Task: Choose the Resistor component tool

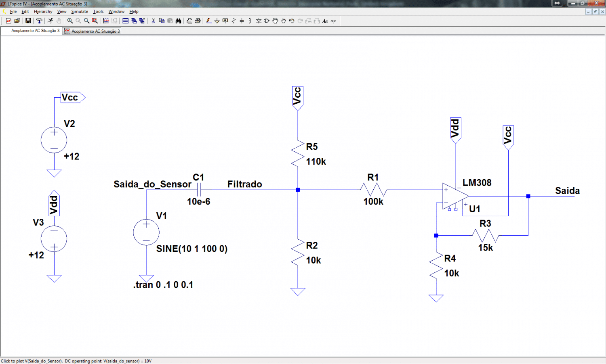Action: [x=234, y=21]
